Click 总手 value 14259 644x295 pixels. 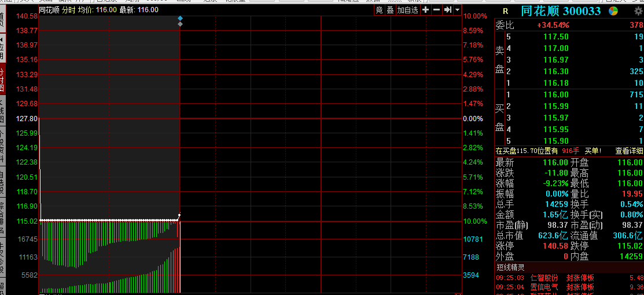click(x=557, y=204)
